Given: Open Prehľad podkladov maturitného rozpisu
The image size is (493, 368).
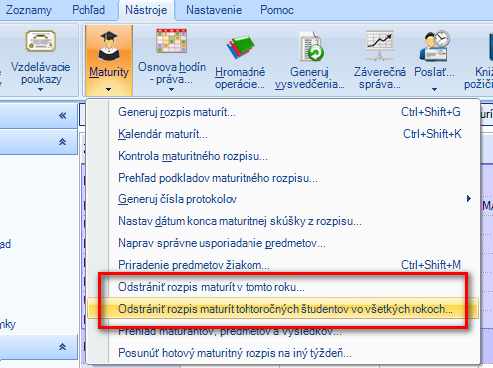Looking at the screenshot, I should tap(283, 178).
